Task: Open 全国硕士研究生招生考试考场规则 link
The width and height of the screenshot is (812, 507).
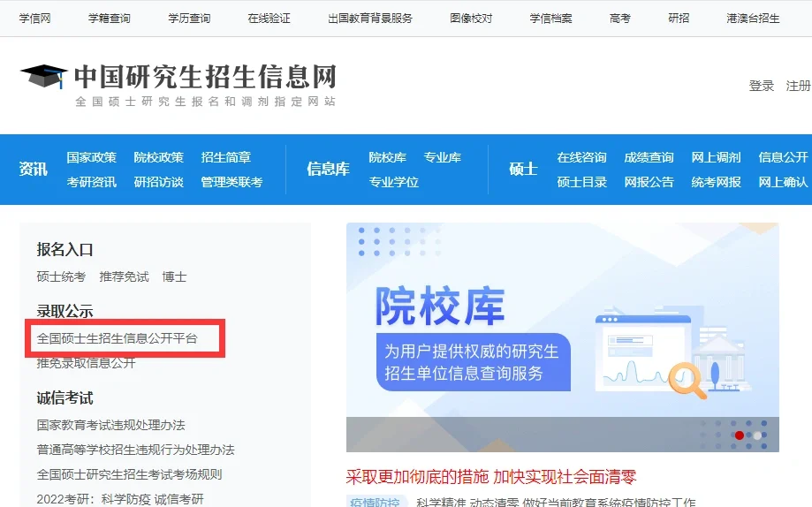Action: tap(130, 474)
